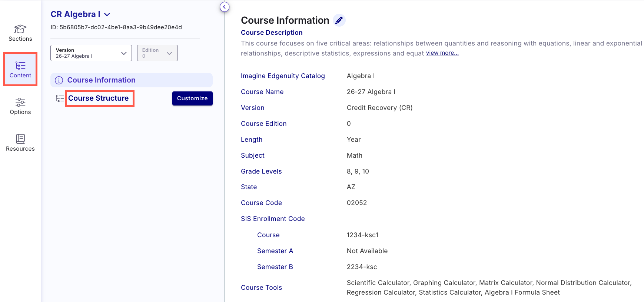Open the disabled Edition dropdown
This screenshot has height=302, width=644.
(157, 53)
